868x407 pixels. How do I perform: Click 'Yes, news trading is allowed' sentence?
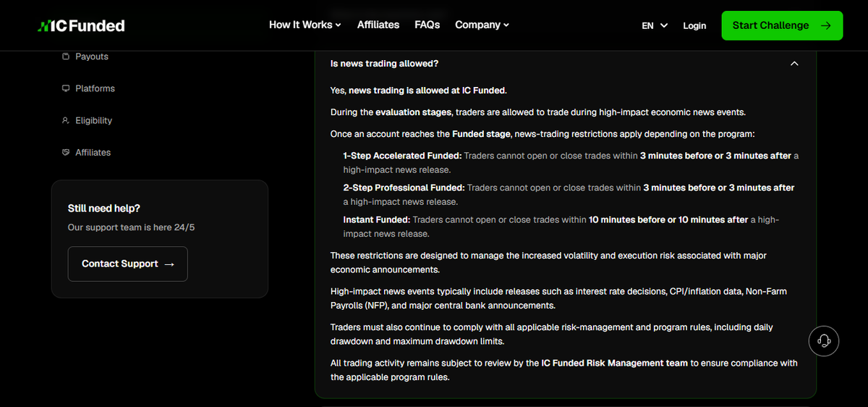tap(419, 91)
